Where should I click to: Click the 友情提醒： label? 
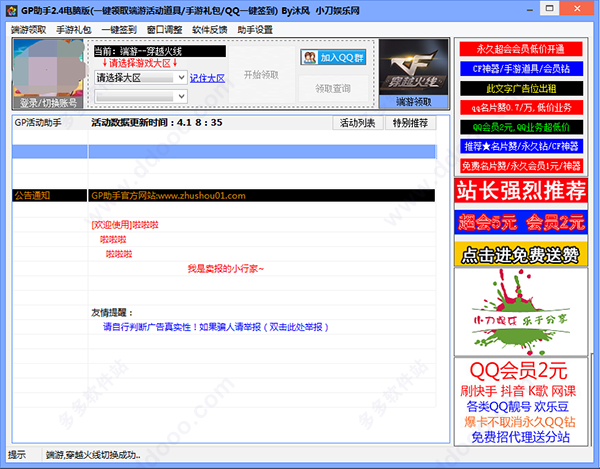pyautogui.click(x=112, y=313)
